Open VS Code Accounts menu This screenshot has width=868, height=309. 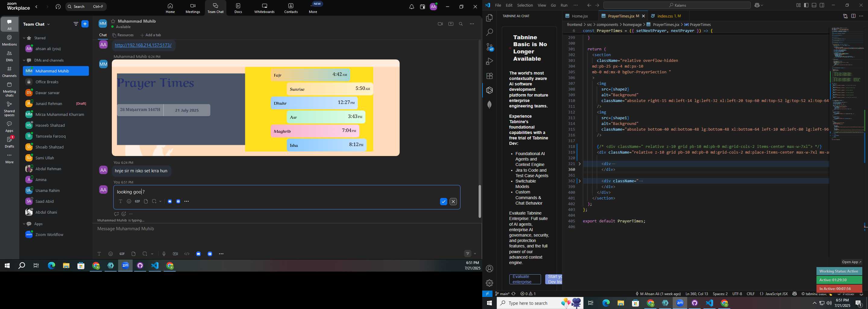[489, 269]
